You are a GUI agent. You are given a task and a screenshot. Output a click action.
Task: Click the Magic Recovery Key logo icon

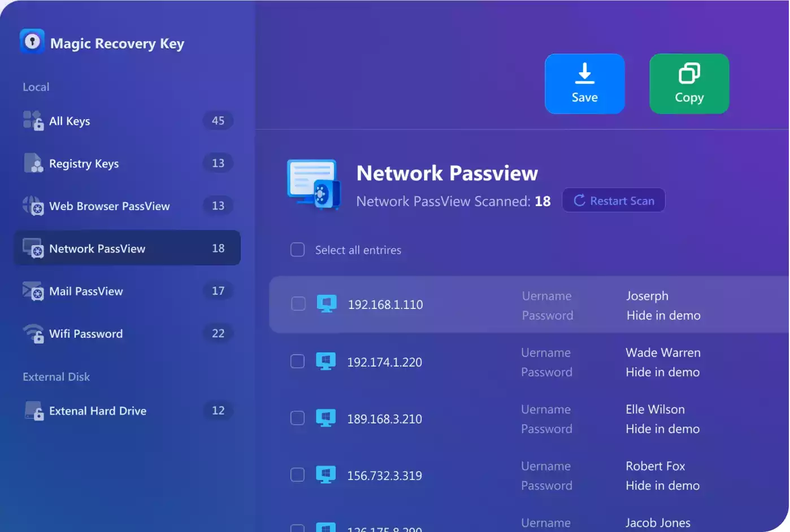32,42
